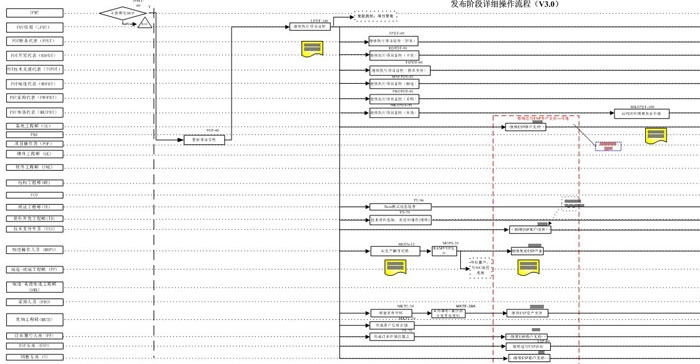Select the dotted annotation box near the top arrow

375,17
